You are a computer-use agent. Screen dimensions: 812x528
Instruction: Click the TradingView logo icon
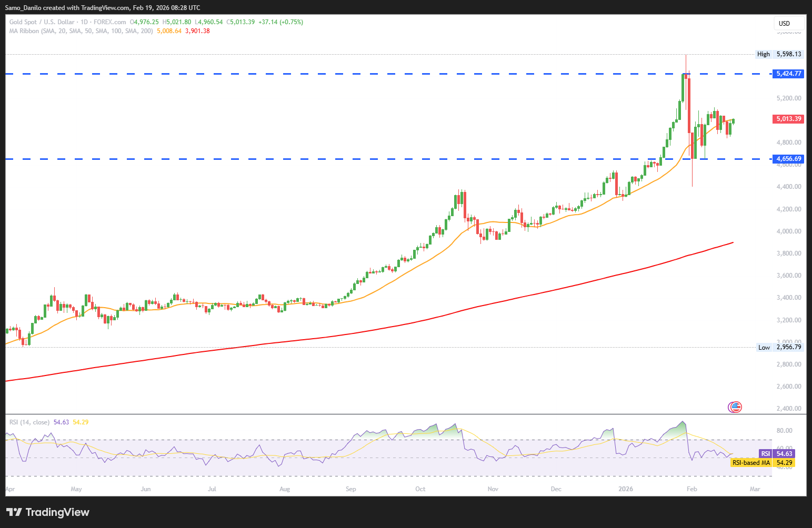pos(14,512)
